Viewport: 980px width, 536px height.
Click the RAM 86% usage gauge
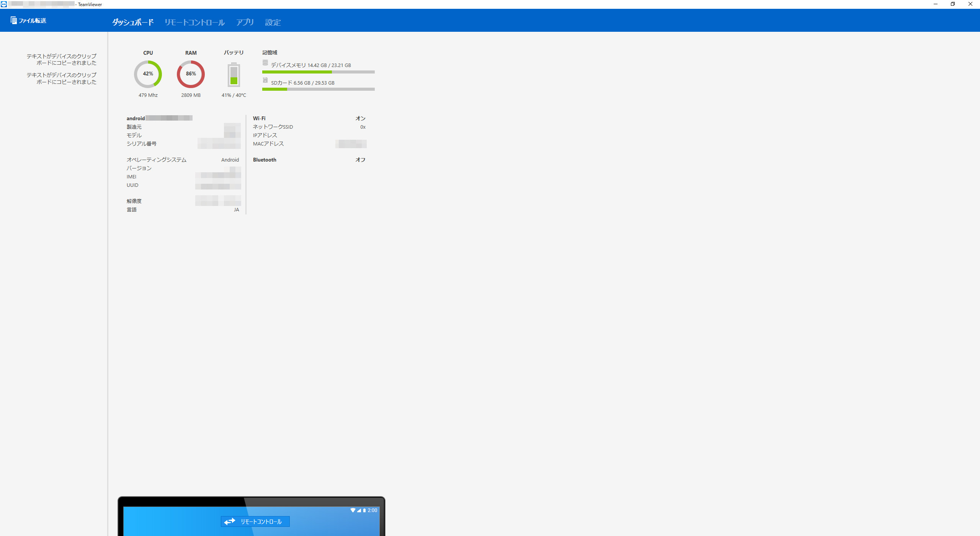coord(191,74)
